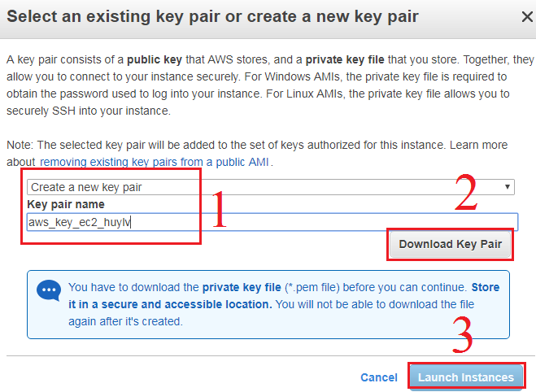This screenshot has width=536, height=392.
Task: Click the "again after it's created." line
Action: pos(126,321)
